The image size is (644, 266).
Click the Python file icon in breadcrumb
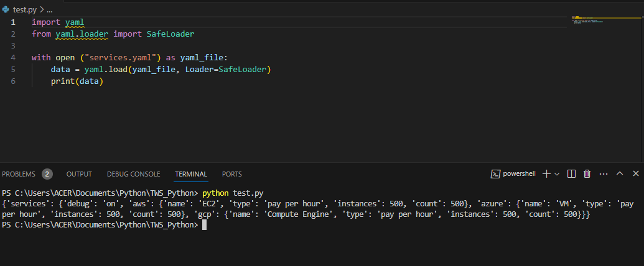coord(6,9)
